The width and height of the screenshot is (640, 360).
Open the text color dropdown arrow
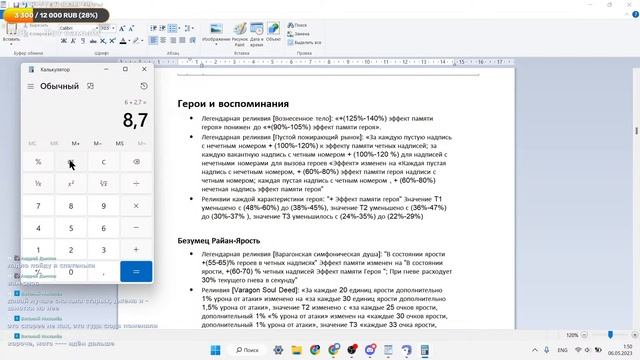click(129, 41)
